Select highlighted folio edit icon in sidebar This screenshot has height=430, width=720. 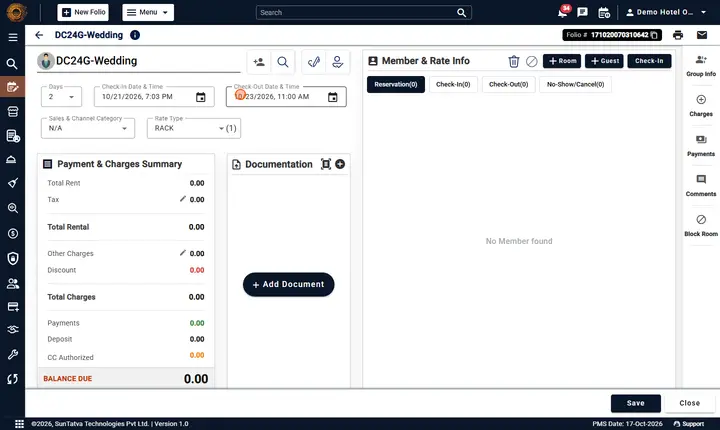[12, 87]
